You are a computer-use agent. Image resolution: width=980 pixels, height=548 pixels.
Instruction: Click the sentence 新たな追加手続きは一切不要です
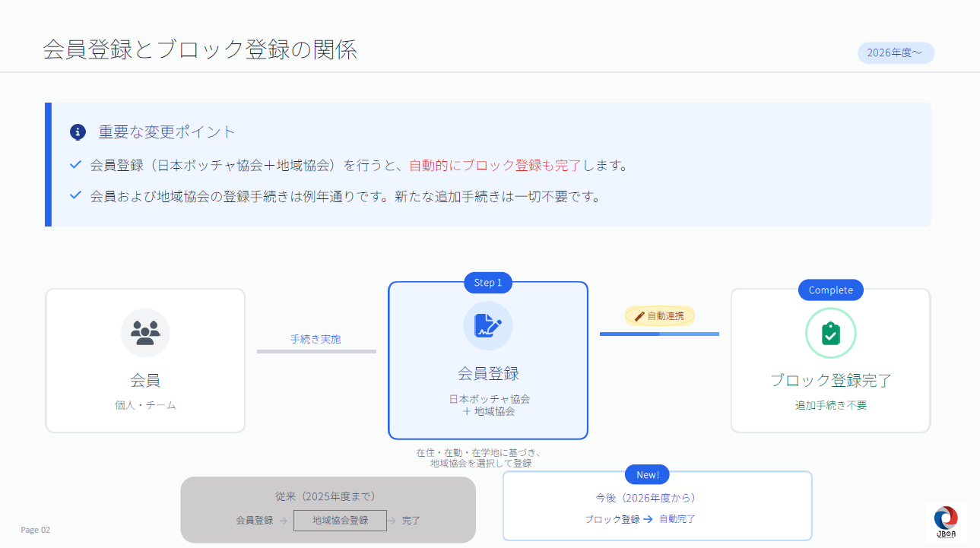(498, 197)
